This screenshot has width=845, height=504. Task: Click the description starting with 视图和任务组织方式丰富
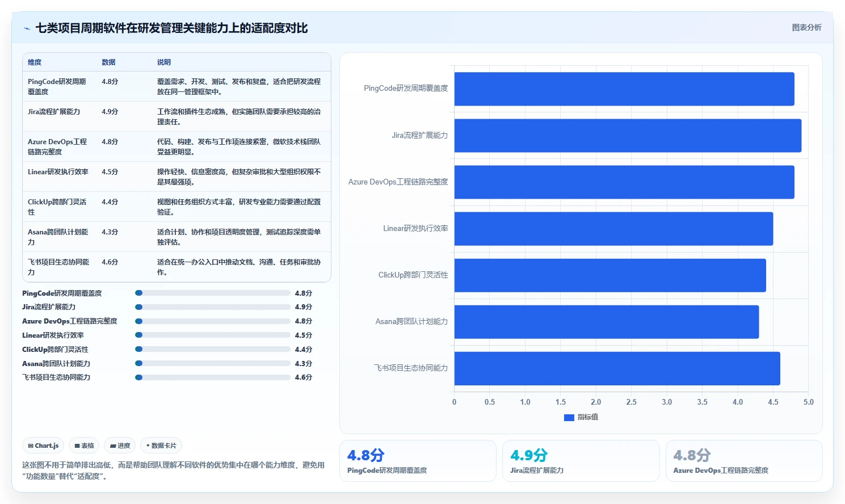(239, 207)
